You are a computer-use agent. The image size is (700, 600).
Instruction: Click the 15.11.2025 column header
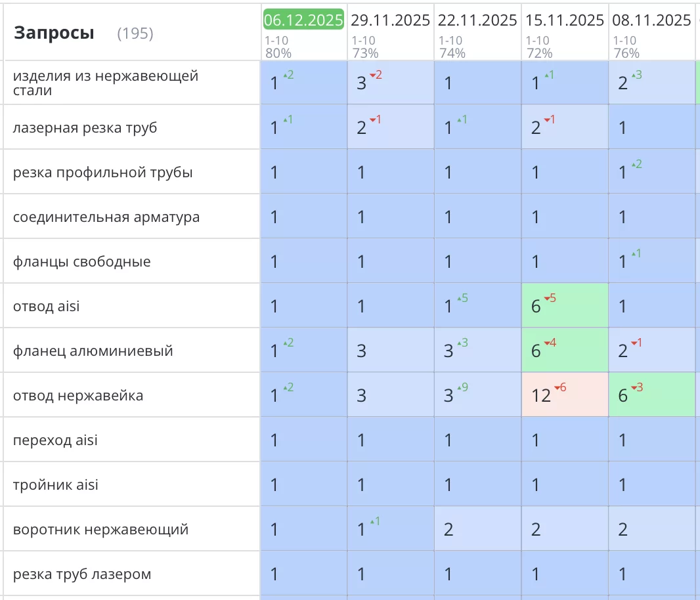click(x=565, y=20)
